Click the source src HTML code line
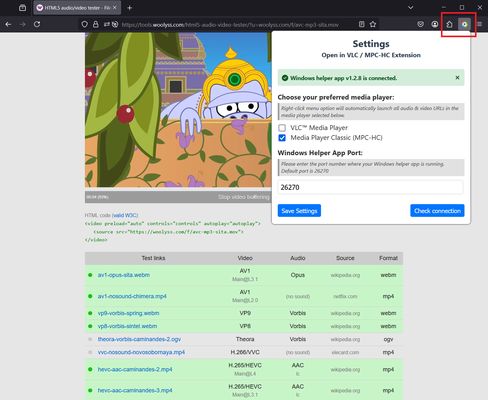488x400 pixels. (168, 232)
